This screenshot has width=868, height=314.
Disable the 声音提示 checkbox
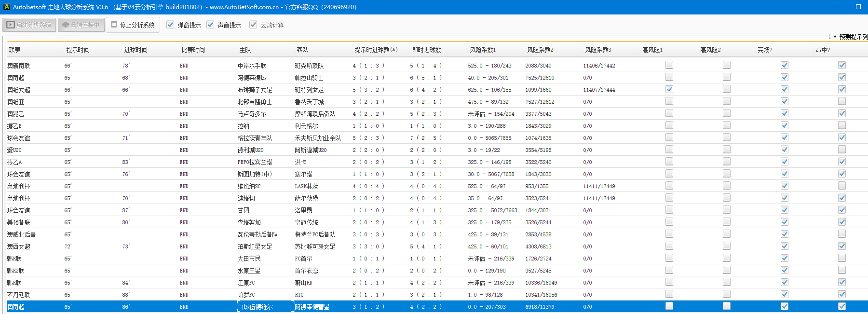pos(210,25)
